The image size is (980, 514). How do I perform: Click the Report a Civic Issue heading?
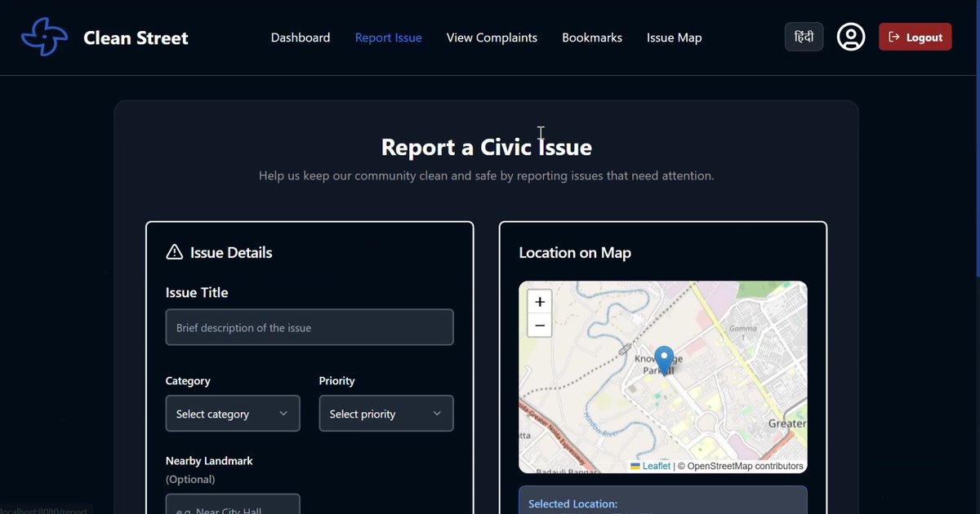487,147
